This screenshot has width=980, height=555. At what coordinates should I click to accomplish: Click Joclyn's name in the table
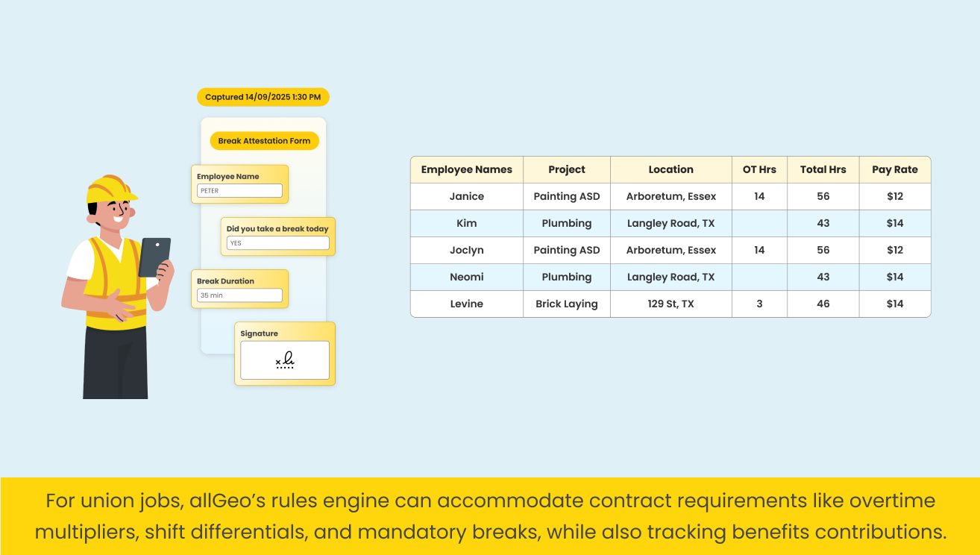pos(466,250)
